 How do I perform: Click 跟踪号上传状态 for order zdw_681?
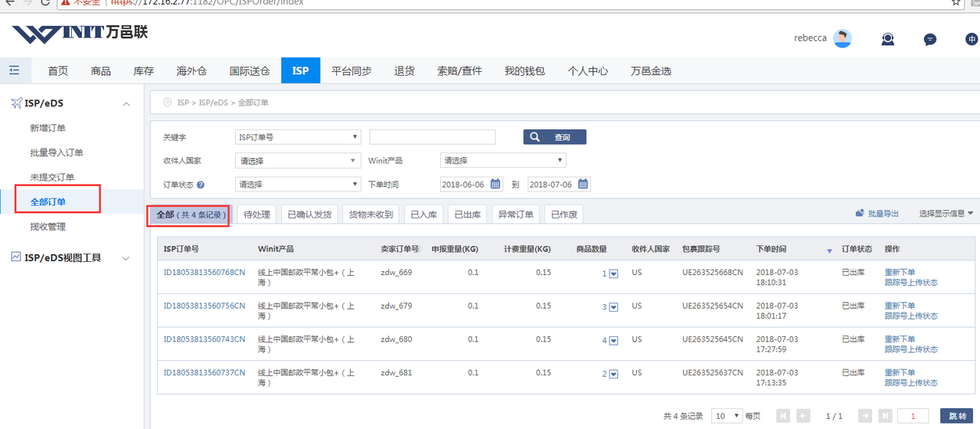click(x=911, y=383)
